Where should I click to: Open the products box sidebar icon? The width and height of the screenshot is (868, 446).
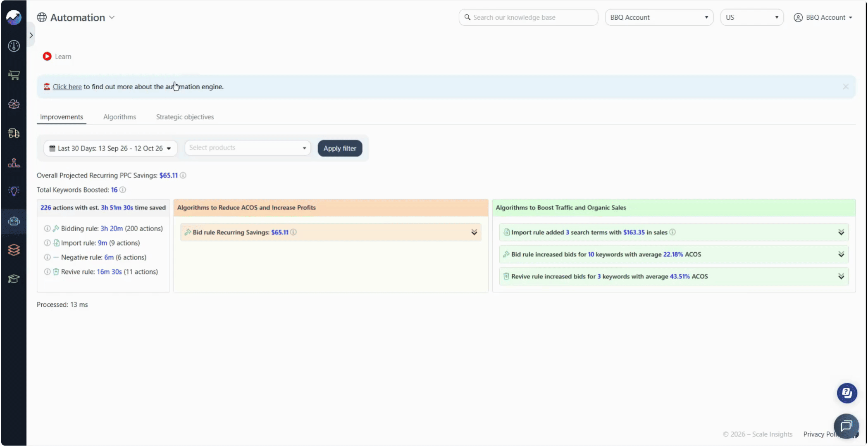(x=14, y=104)
